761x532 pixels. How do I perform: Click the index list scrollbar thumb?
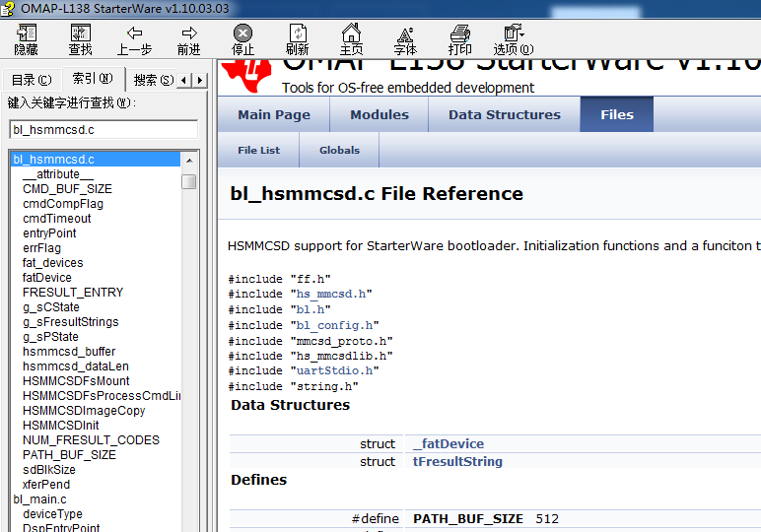pos(189,181)
